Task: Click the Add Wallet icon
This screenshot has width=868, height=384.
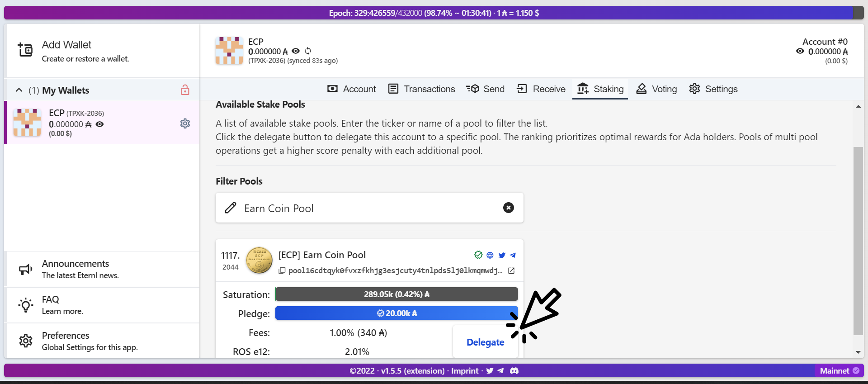Action: [25, 50]
